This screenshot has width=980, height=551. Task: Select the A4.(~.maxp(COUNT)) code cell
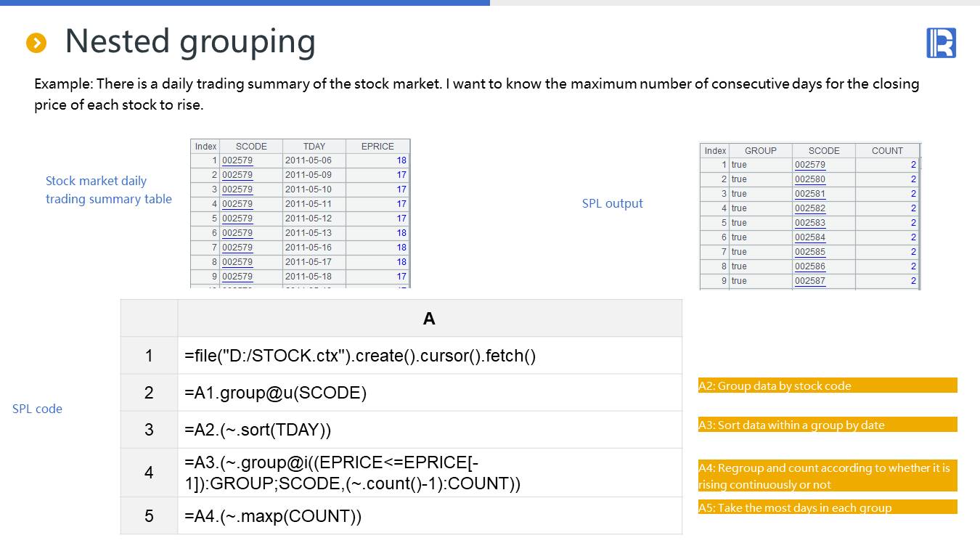(x=429, y=516)
